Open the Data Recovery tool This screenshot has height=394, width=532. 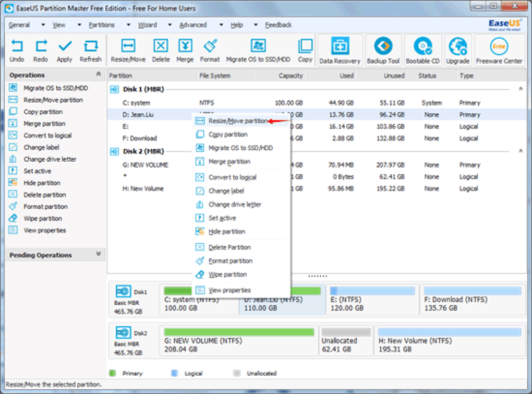click(x=340, y=50)
